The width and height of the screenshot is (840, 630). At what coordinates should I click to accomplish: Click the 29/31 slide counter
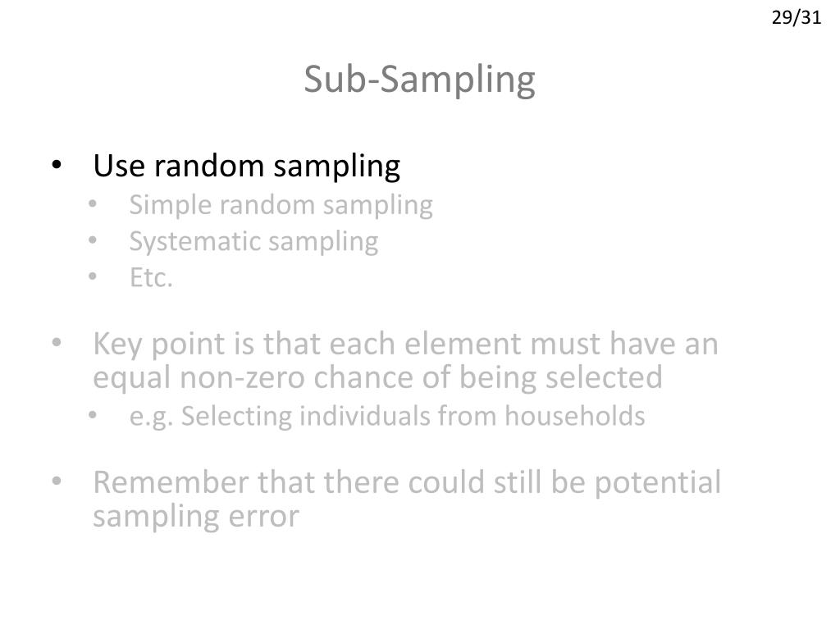[x=796, y=18]
